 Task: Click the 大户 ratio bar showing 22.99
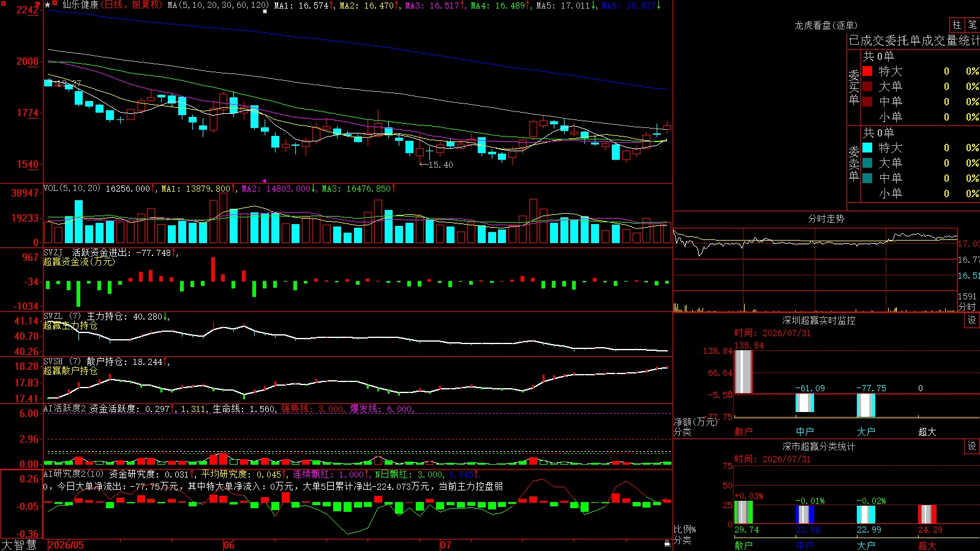tap(866, 515)
